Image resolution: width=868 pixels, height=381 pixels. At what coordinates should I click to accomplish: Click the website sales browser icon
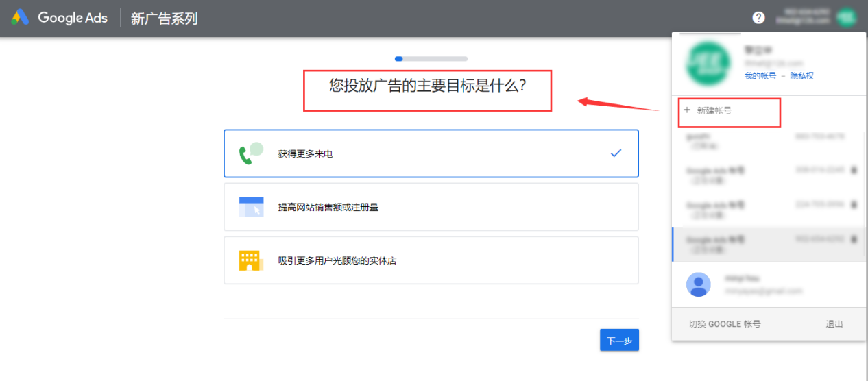251,207
